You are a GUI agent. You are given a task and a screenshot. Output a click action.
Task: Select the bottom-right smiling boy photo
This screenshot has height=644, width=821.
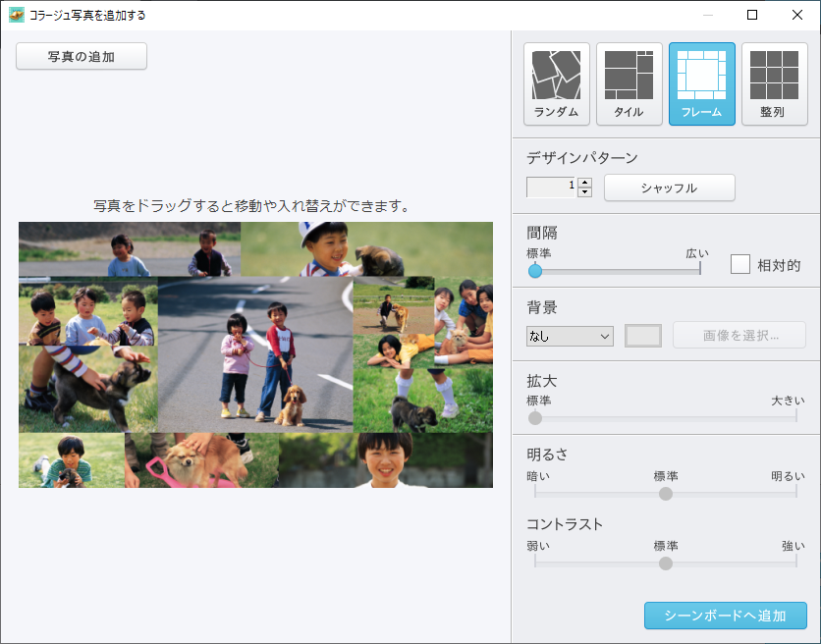(x=386, y=460)
